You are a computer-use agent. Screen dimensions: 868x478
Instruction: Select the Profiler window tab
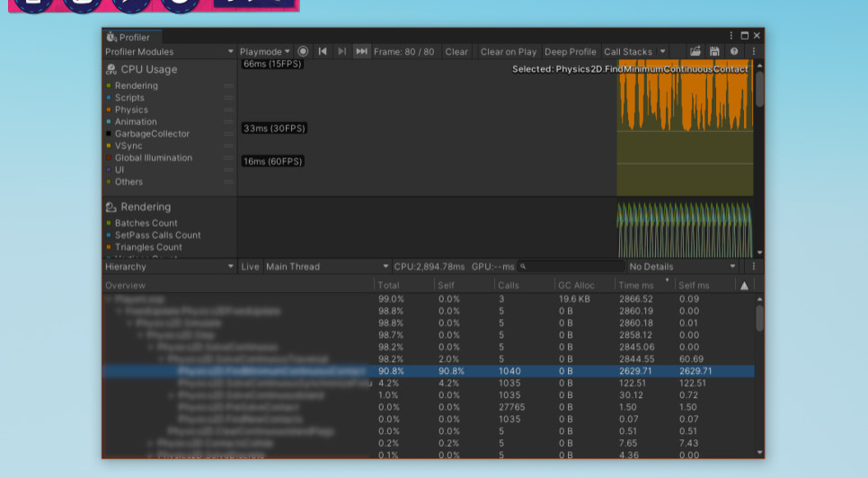pyautogui.click(x=132, y=37)
